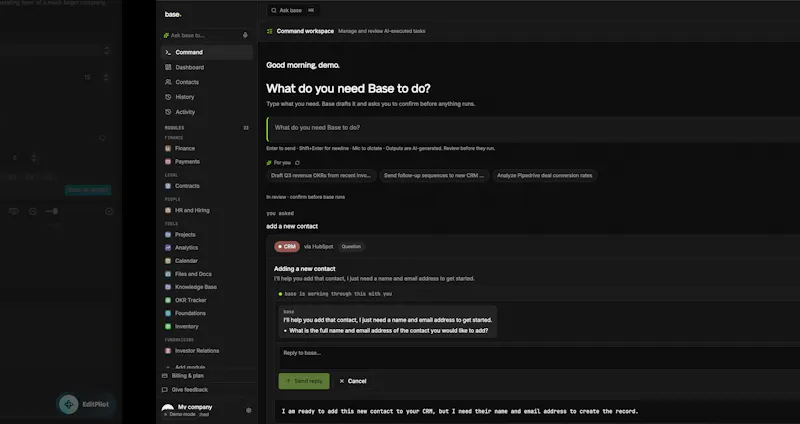This screenshot has height=424, width=800.
Task: Open the Payments module icon
Action: [x=168, y=161]
